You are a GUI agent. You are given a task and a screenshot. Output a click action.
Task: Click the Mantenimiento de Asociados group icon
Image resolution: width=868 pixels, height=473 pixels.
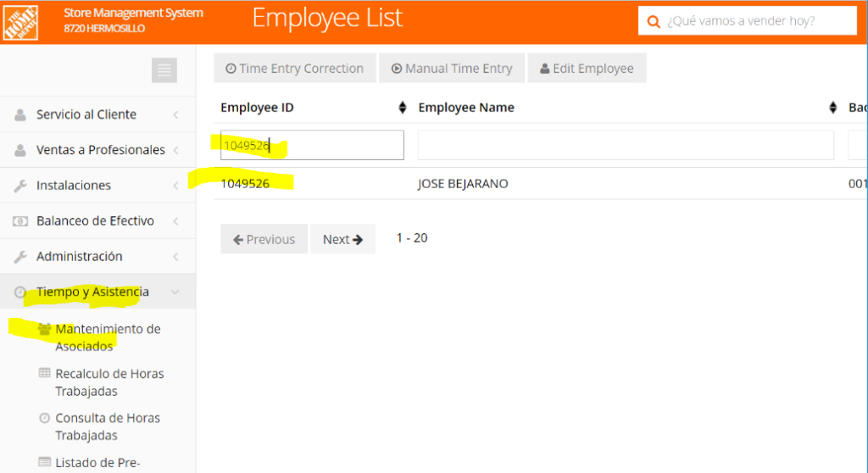(44, 329)
